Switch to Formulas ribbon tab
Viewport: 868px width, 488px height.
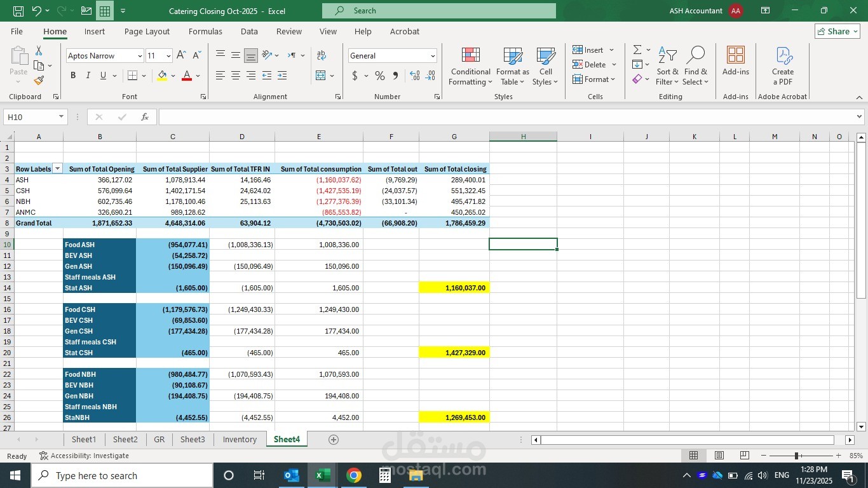click(205, 31)
